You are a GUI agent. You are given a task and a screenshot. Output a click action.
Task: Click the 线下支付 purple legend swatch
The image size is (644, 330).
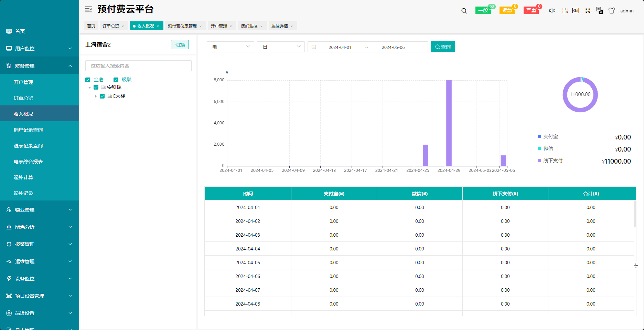point(539,161)
